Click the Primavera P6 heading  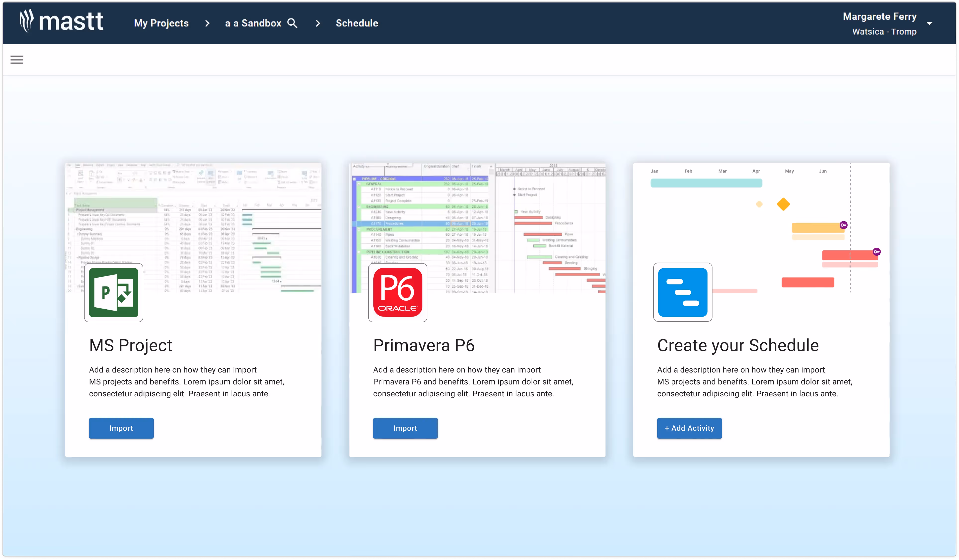point(424,345)
